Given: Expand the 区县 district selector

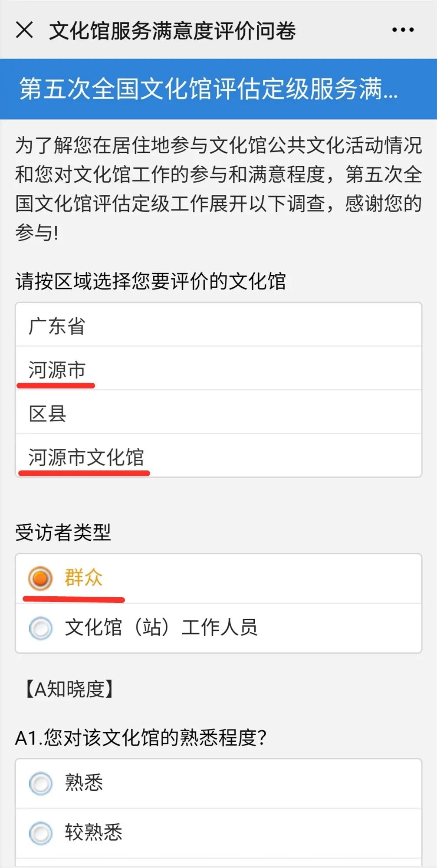Looking at the screenshot, I should 218,413.
